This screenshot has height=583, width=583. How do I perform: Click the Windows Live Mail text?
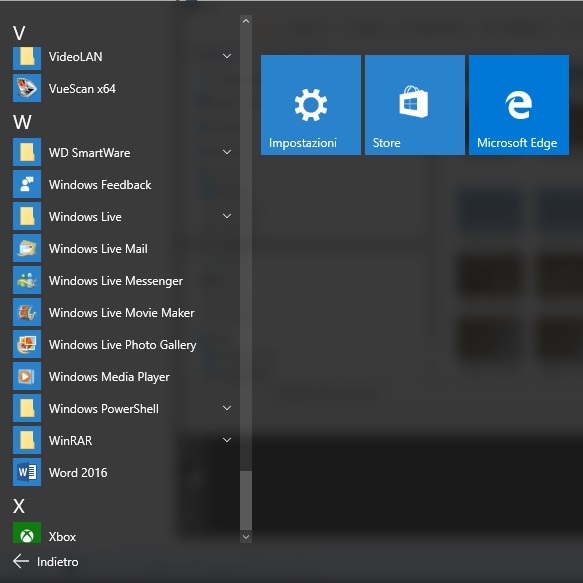coord(98,248)
